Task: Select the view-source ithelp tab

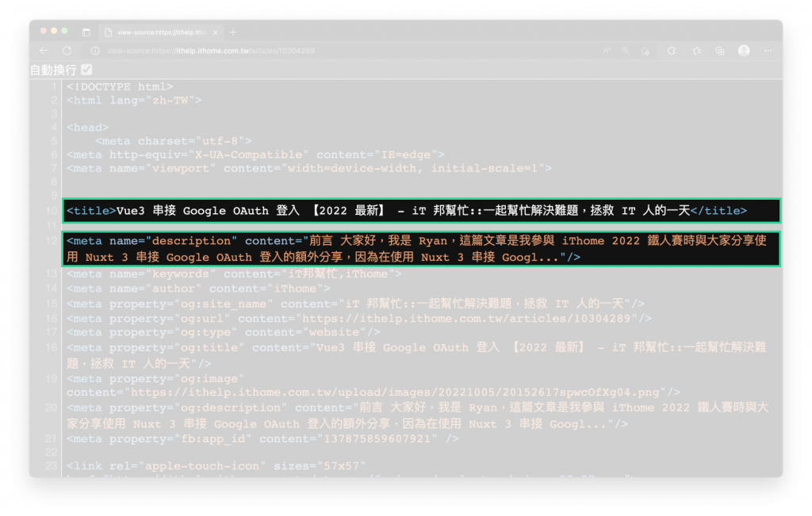Action: pos(160,32)
